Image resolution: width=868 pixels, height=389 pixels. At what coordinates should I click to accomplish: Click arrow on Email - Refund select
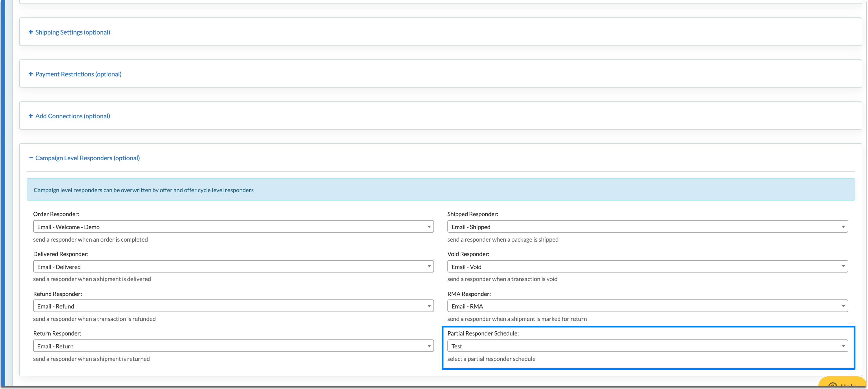point(429,306)
